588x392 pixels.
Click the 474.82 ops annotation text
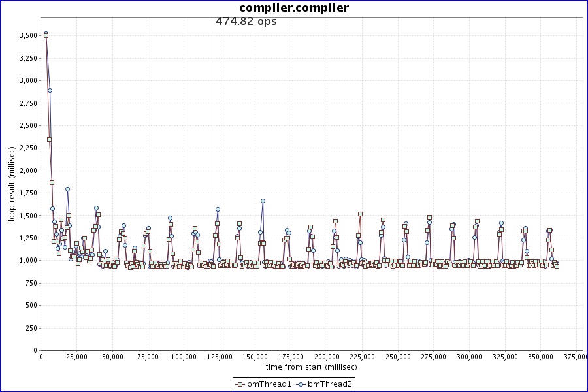click(246, 22)
